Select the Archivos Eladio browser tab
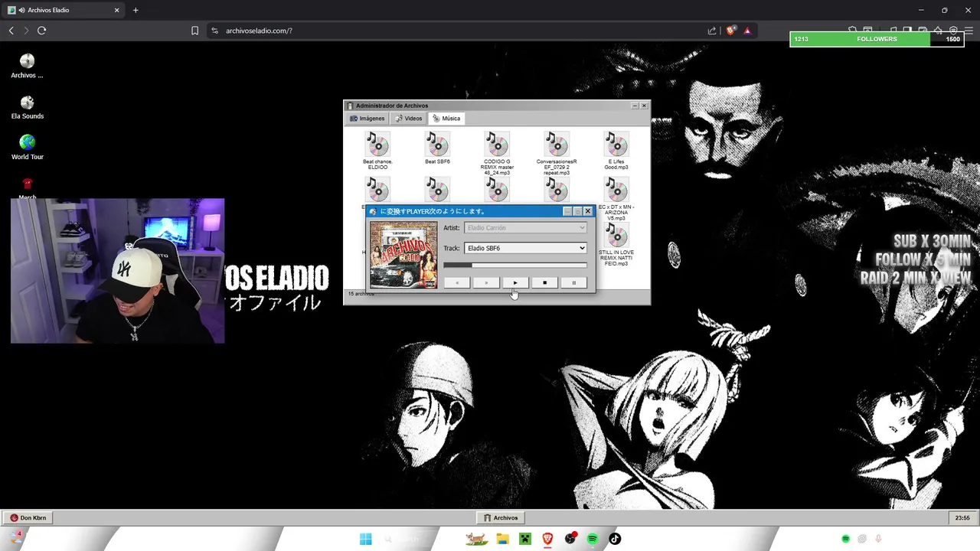This screenshot has width=980, height=551. pos(64,10)
